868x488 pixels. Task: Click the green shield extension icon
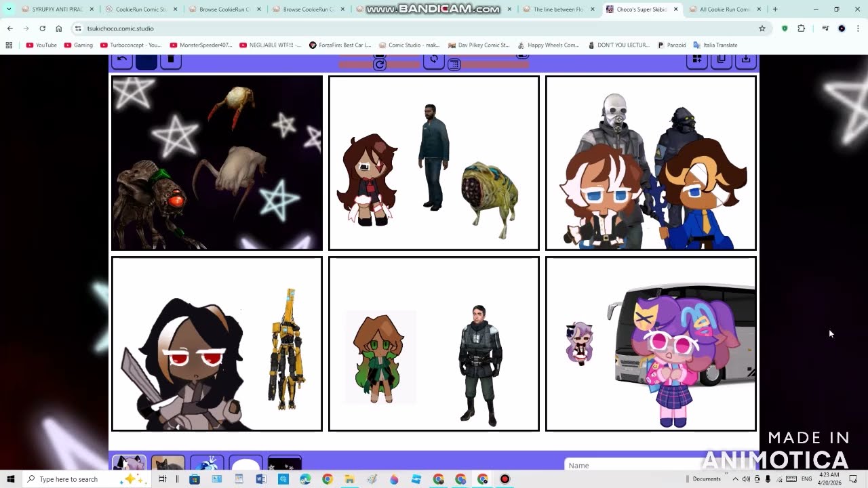click(x=785, y=28)
